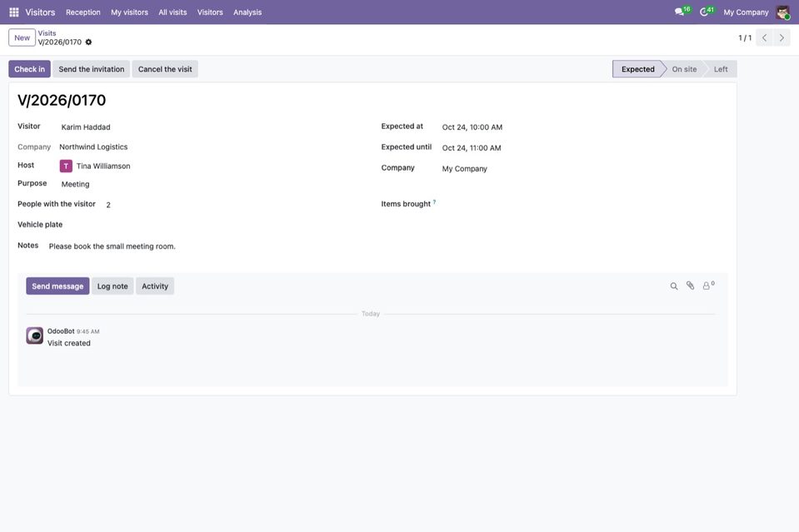Click the Vehicle plate field

coord(204,225)
